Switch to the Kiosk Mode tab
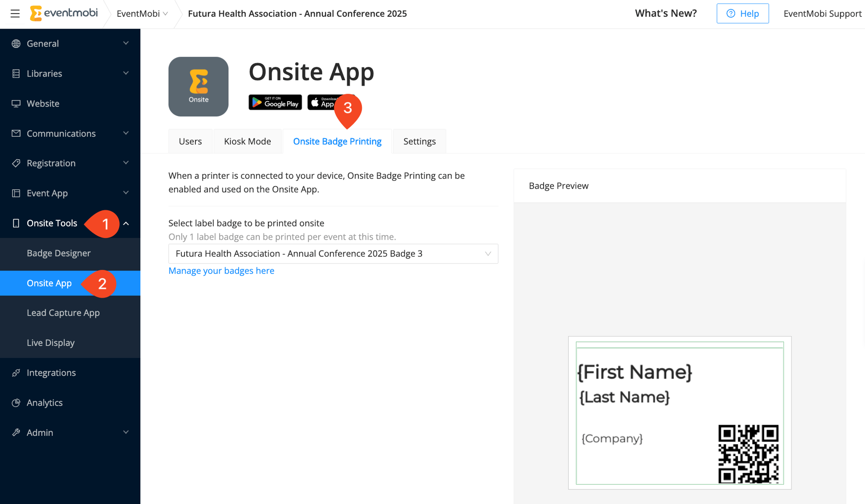Image resolution: width=865 pixels, height=504 pixels. coord(247,141)
